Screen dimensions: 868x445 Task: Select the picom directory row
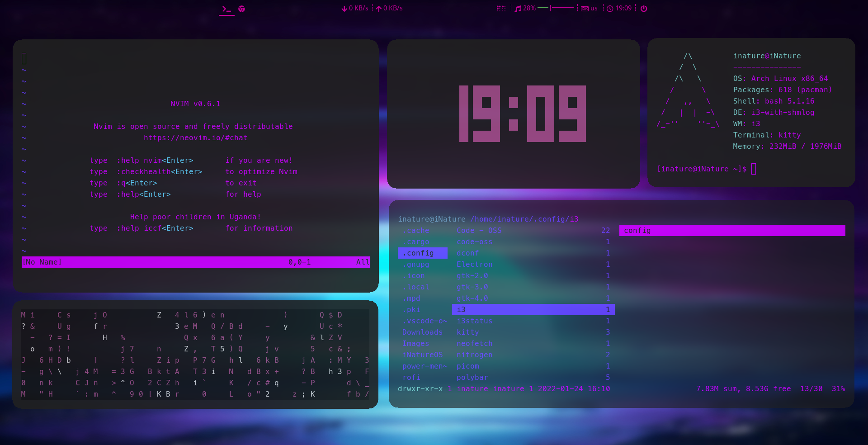tap(533, 366)
